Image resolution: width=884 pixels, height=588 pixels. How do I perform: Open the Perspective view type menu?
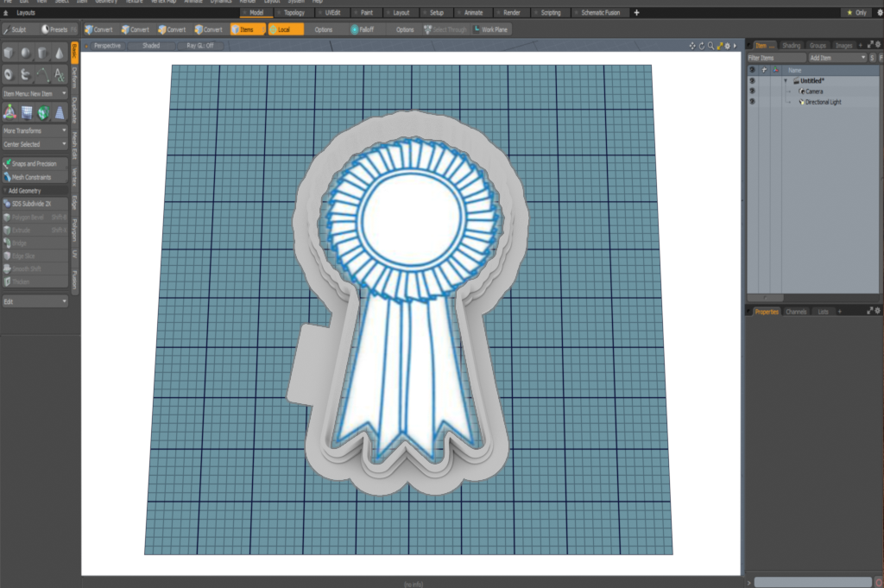107,46
